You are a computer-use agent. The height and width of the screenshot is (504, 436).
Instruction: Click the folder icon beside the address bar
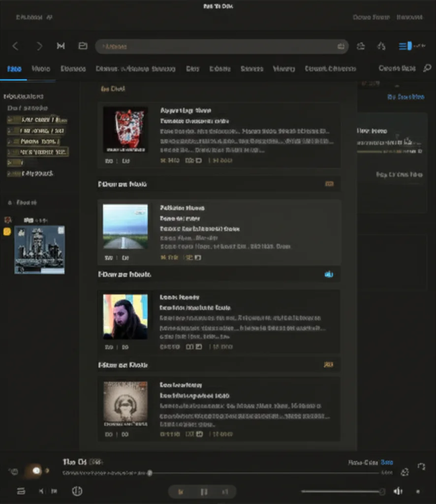point(83,46)
